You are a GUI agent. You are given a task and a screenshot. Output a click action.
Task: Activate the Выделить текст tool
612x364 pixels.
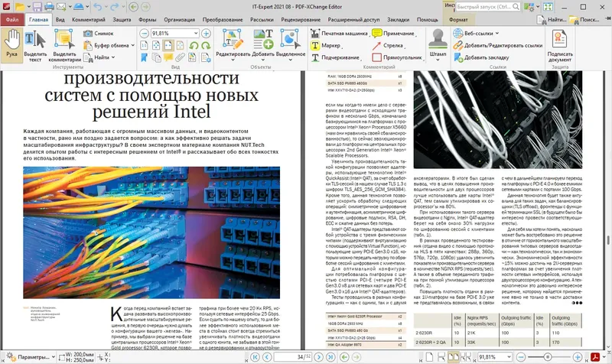[35, 44]
